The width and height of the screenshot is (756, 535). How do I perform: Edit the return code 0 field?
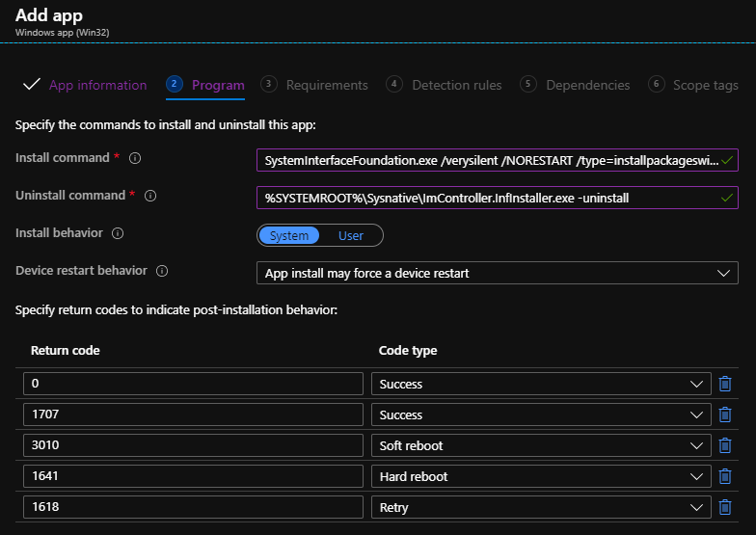(x=193, y=384)
